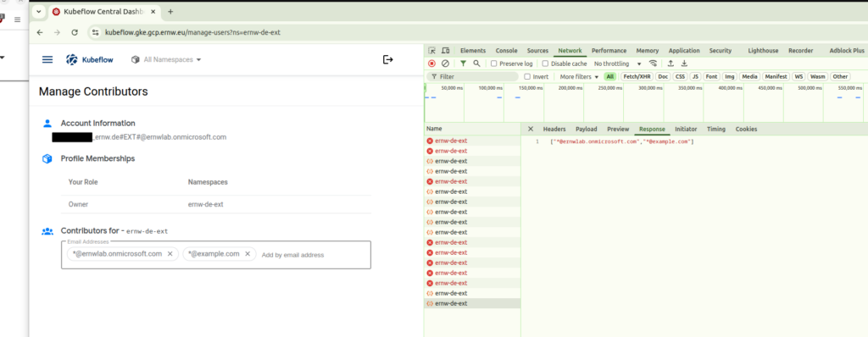
Task: Filter by Doc requests
Action: point(663,77)
